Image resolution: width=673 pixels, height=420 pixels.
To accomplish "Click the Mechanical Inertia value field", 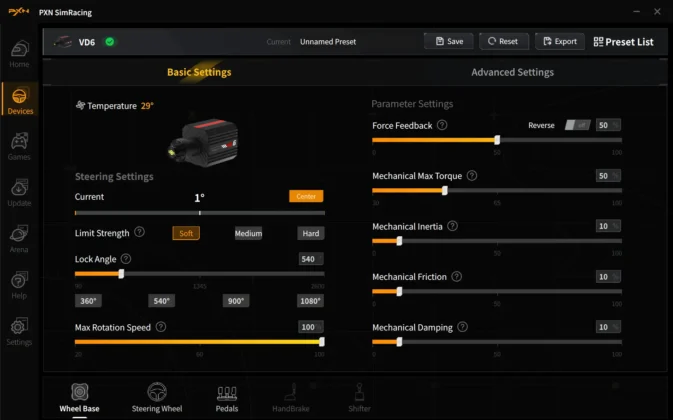I will click(608, 226).
